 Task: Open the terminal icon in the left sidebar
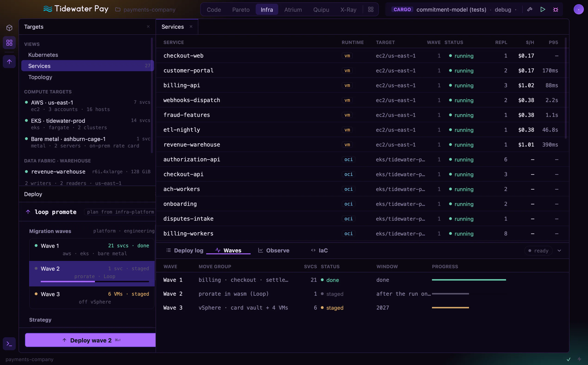[x=9, y=343]
